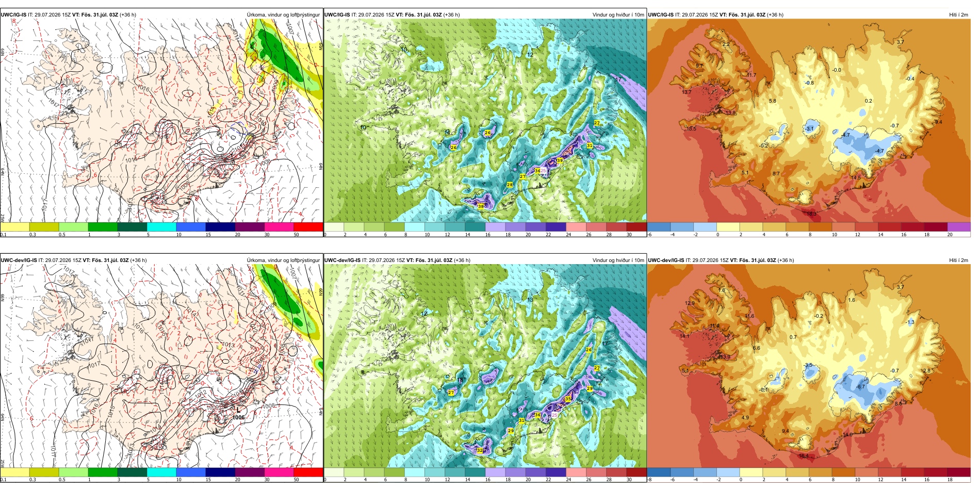Click the 38 gust marker on UWC/IG-IS wind map
This screenshot has width=980, height=490.
tap(481, 206)
